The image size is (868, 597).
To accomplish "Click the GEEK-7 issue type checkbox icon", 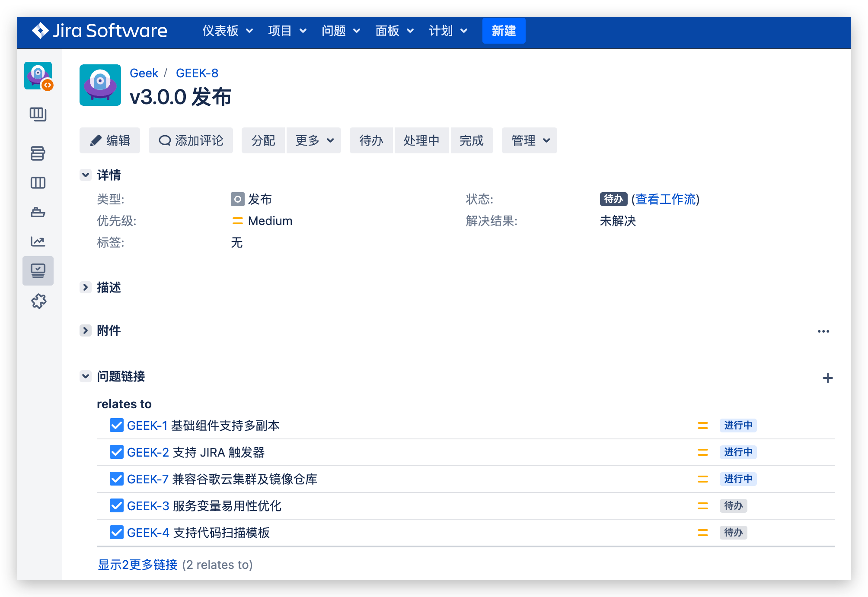I will [117, 479].
